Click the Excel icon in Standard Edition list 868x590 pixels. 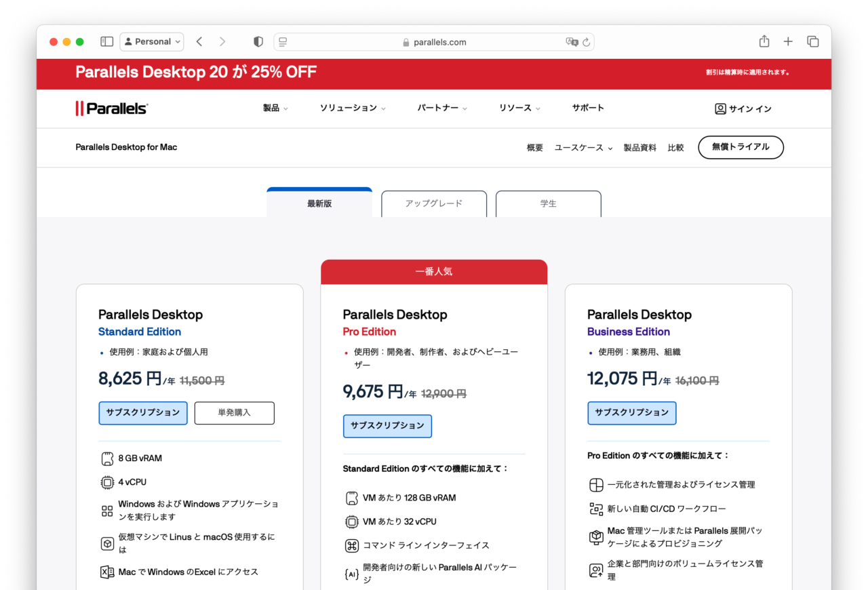(106, 572)
